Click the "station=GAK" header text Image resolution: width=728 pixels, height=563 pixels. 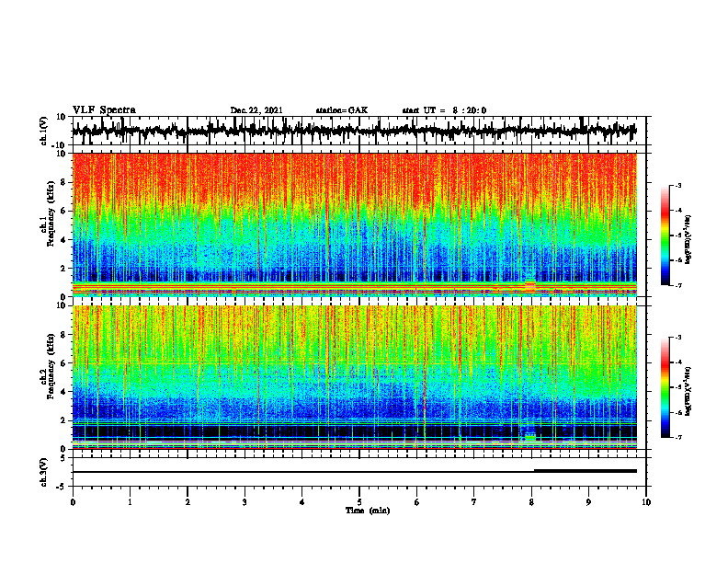click(x=342, y=110)
